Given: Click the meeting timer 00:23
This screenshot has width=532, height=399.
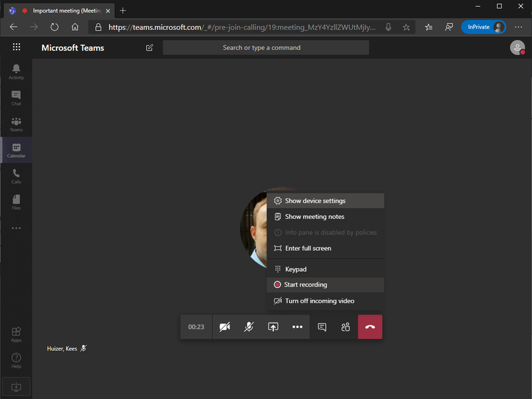Looking at the screenshot, I should (x=196, y=327).
